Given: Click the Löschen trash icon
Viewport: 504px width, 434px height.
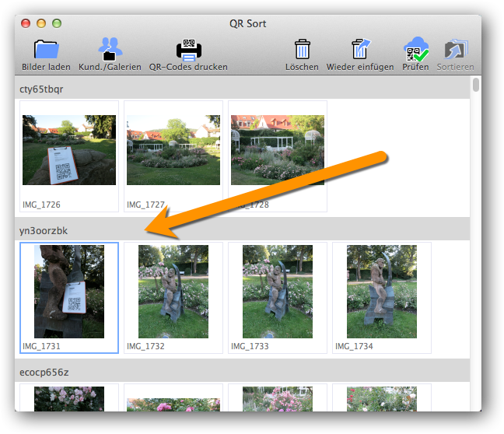Looking at the screenshot, I should 302,50.
